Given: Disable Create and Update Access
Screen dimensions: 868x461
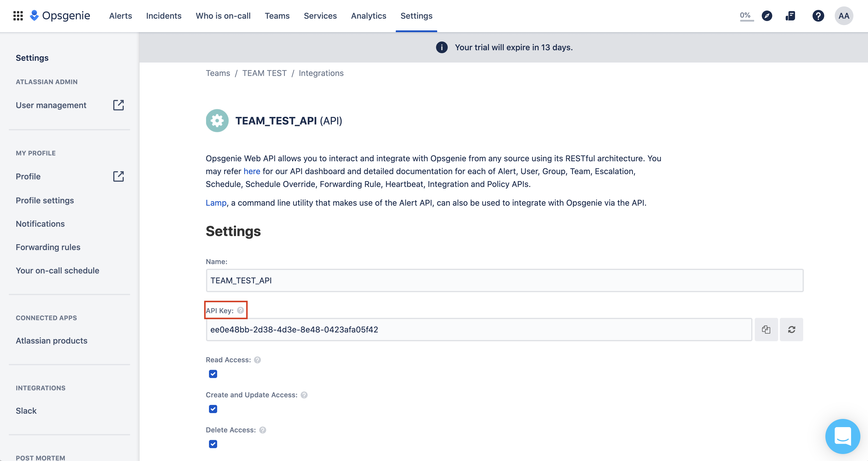Looking at the screenshot, I should 212,409.
